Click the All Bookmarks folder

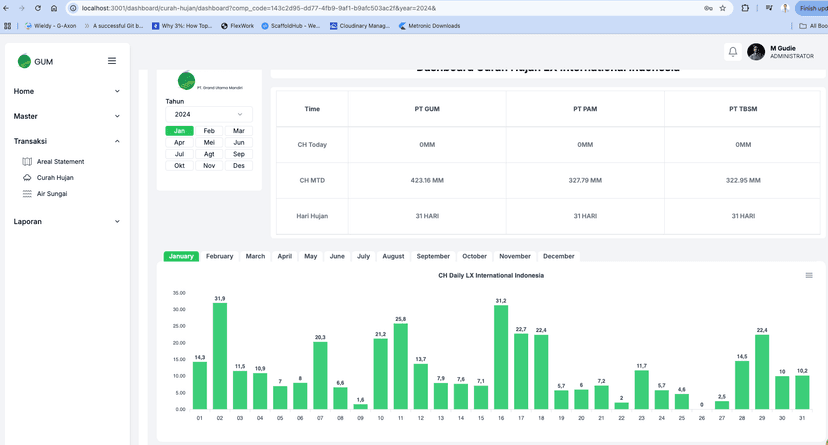point(813,25)
